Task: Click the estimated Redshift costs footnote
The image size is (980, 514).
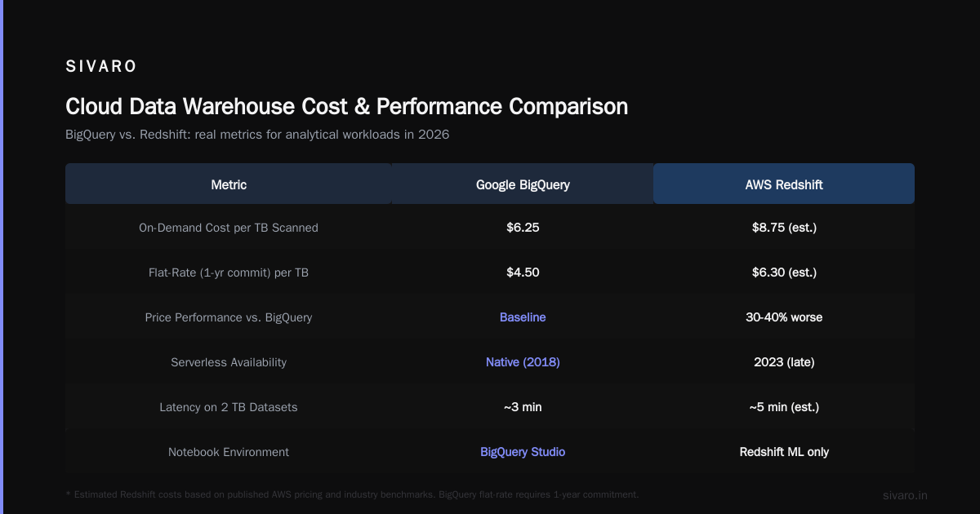Action: (352, 494)
